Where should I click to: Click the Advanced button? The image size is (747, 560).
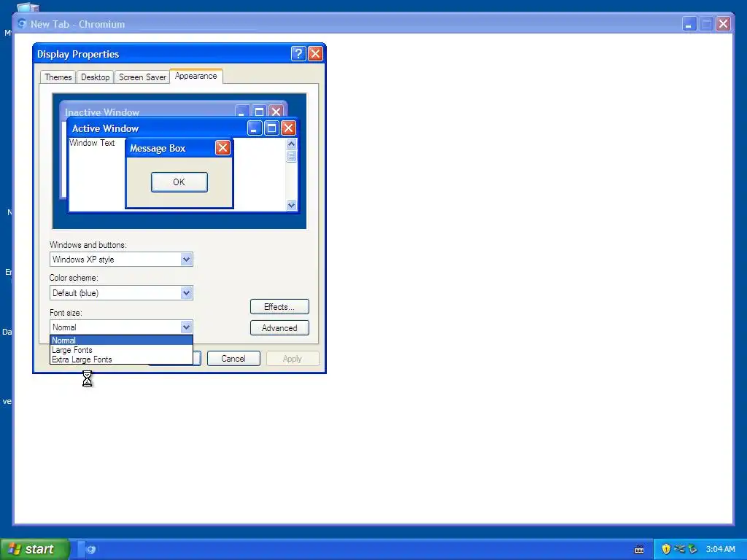279,327
